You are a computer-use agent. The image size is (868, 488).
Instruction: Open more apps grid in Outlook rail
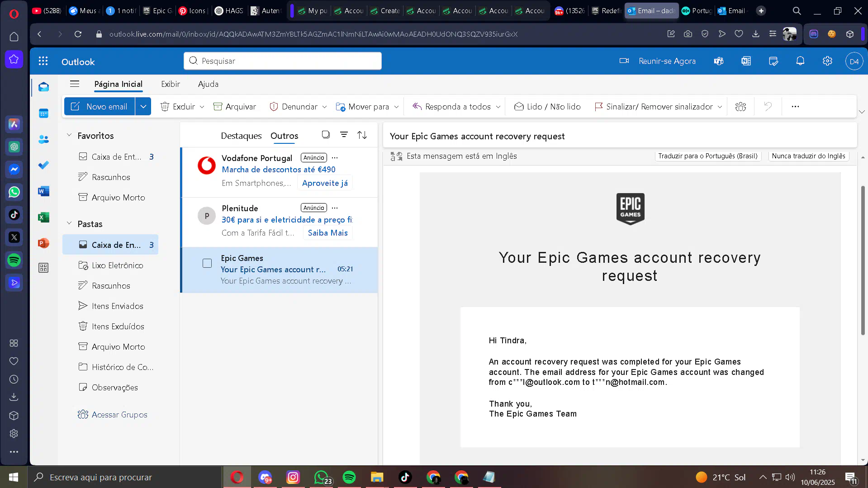pyautogui.click(x=44, y=268)
